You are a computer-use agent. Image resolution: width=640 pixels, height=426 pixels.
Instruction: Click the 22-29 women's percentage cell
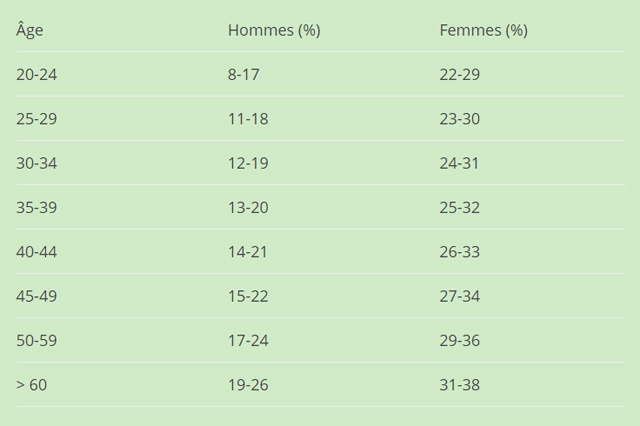(x=460, y=75)
